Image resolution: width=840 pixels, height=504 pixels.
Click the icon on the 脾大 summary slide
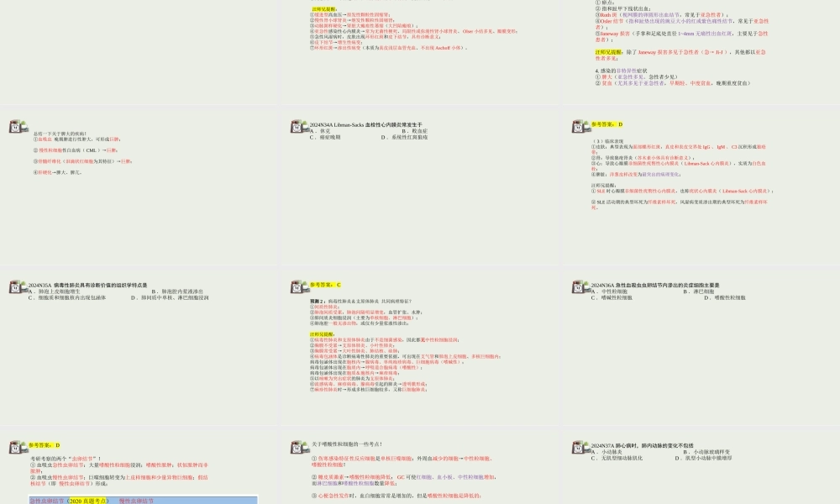tap(16, 126)
